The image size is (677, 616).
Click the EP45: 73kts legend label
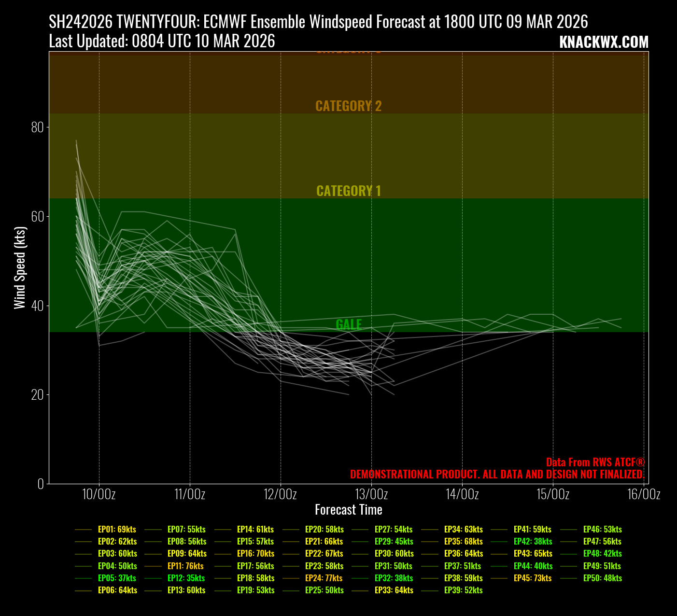532,578
